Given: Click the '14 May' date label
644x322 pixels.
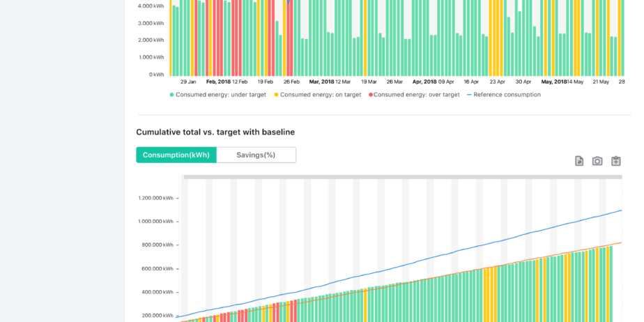Looking at the screenshot, I should (x=575, y=82).
